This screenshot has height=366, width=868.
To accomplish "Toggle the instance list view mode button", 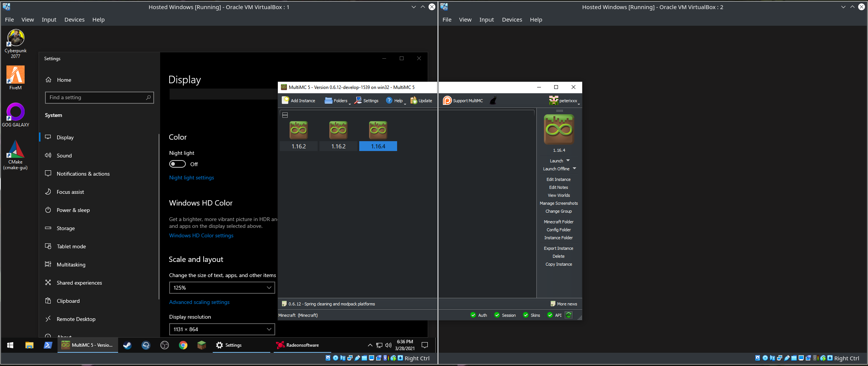I will 285,114.
